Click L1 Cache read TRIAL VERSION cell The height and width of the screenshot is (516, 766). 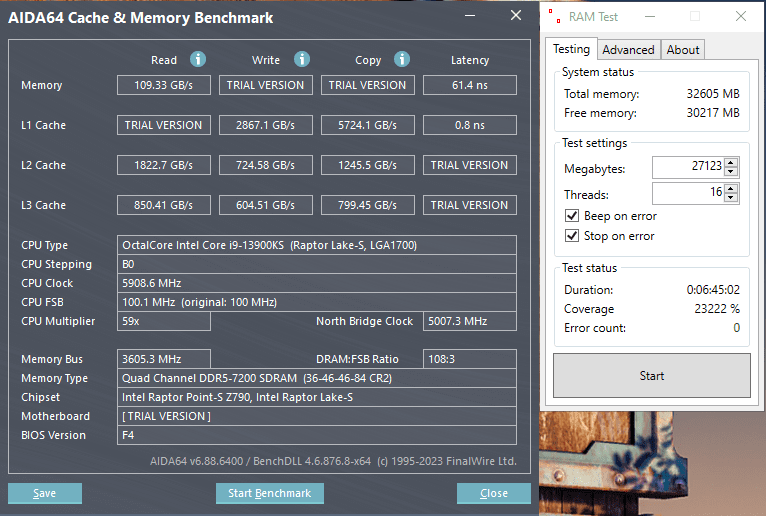coord(164,125)
